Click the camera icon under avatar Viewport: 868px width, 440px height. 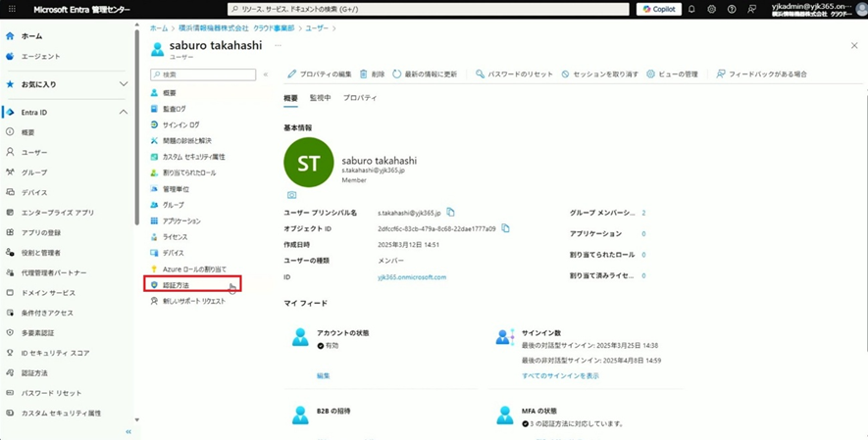click(x=291, y=195)
